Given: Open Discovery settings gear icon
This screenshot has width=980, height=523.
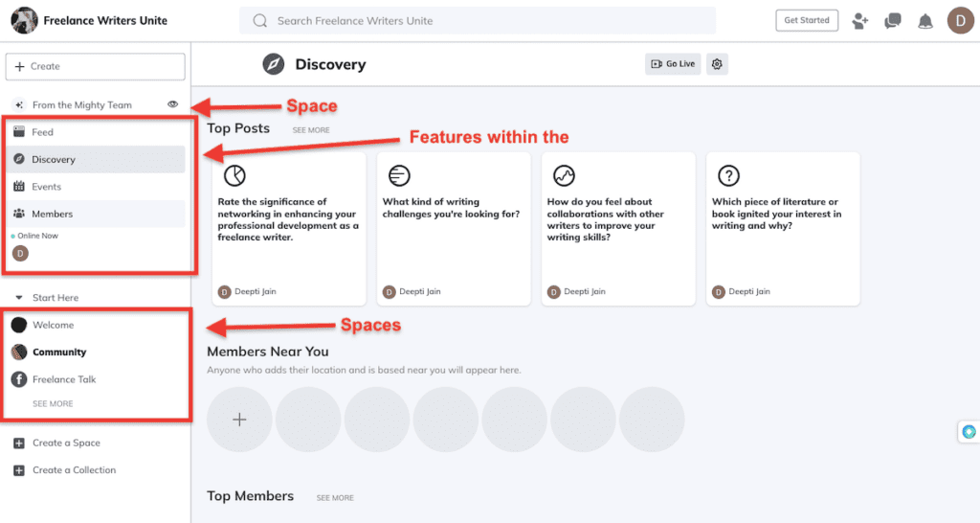Looking at the screenshot, I should pos(717,64).
